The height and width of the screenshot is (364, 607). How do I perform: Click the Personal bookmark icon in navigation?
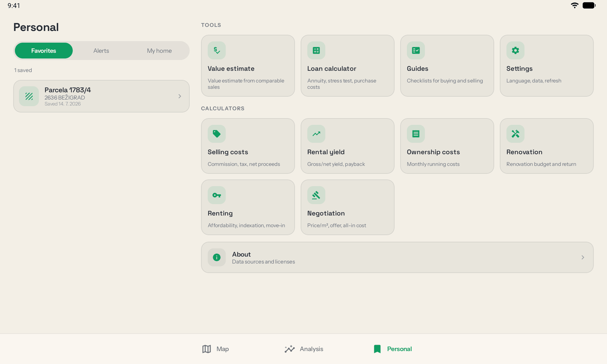click(x=377, y=349)
